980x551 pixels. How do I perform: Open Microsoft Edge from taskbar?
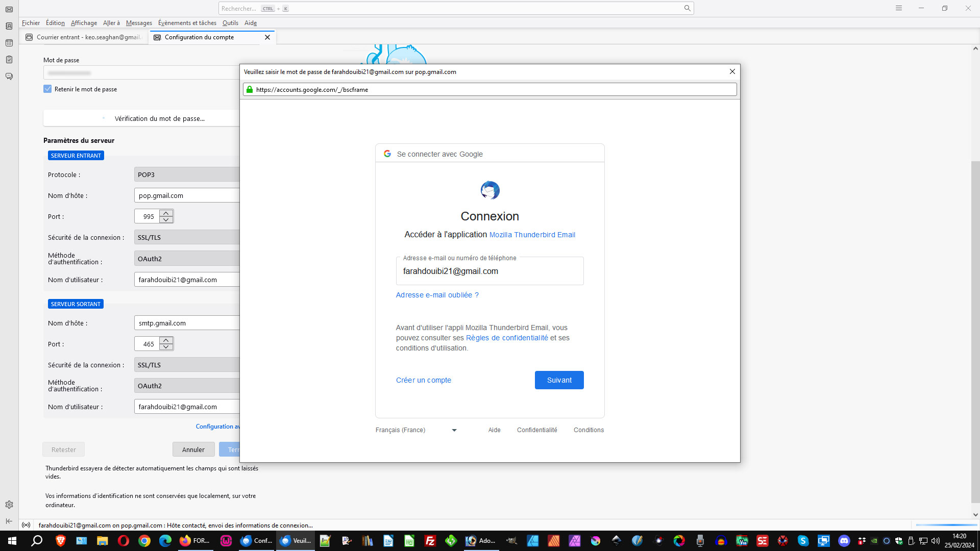click(x=165, y=541)
